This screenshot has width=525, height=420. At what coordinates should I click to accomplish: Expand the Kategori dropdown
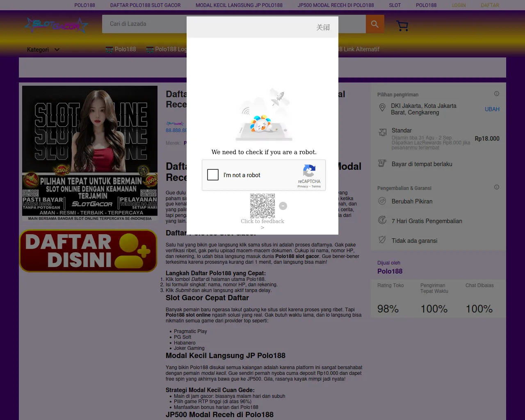(x=43, y=50)
